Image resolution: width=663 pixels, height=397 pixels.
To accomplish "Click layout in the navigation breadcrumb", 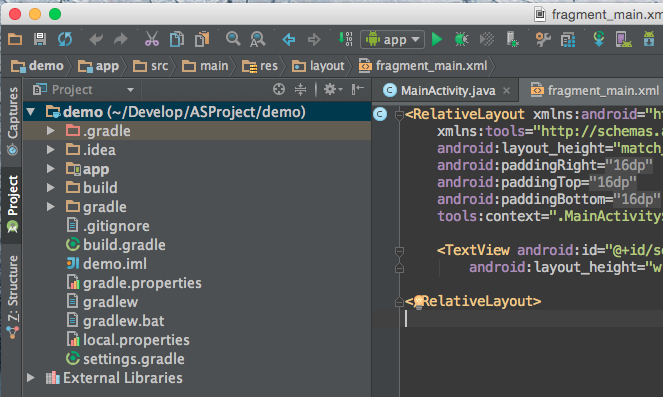I will click(318, 66).
